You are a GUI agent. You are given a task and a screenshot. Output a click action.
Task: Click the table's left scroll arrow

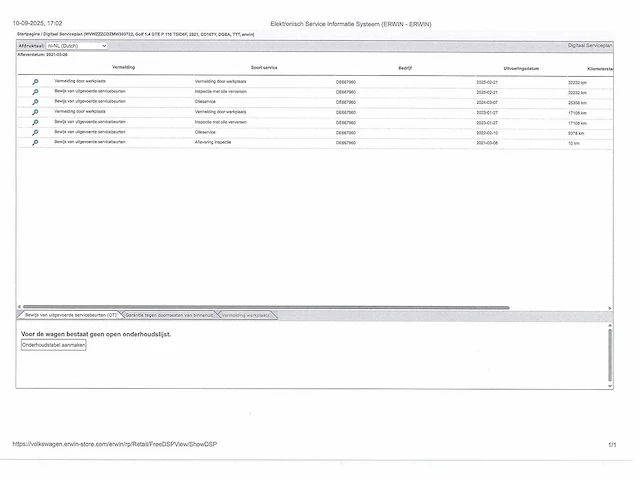pyautogui.click(x=19, y=307)
